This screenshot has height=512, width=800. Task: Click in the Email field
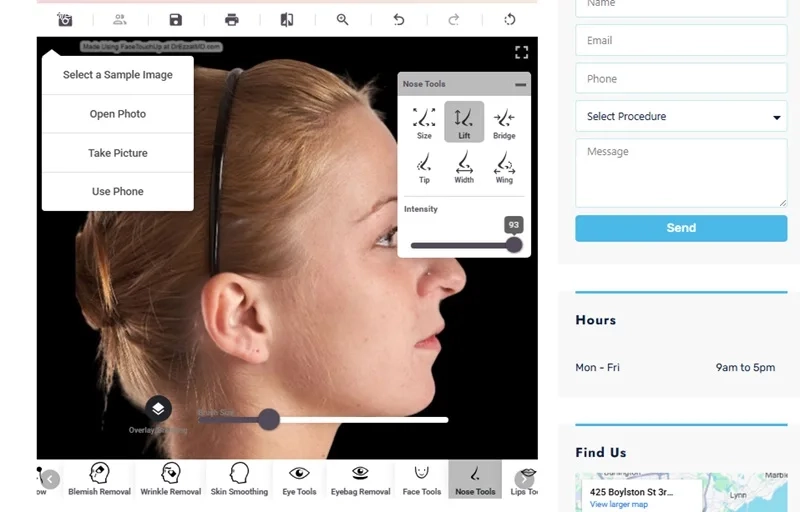tap(681, 40)
